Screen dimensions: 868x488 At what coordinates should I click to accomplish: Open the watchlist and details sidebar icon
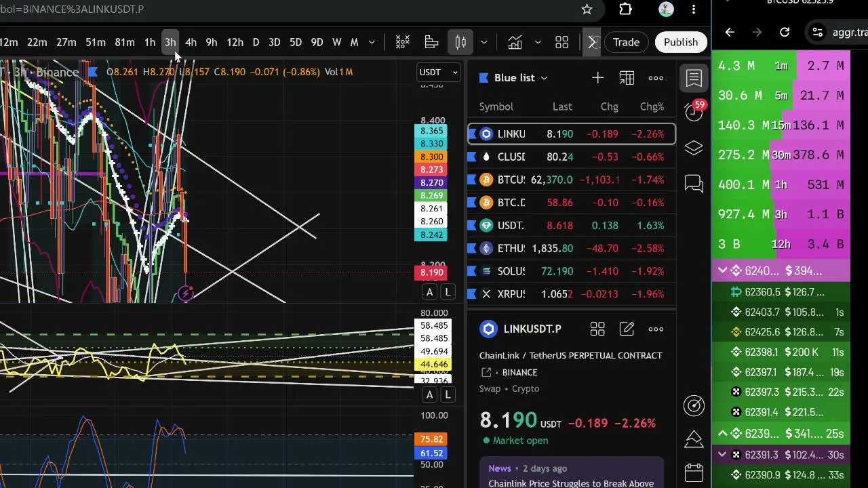pos(694,78)
